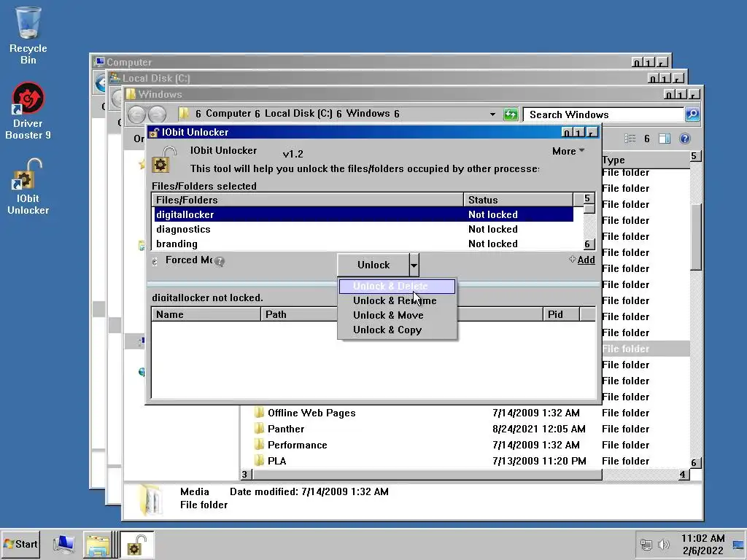Click Computer in the address breadcrumb
This screenshot has width=747, height=560.
click(228, 113)
